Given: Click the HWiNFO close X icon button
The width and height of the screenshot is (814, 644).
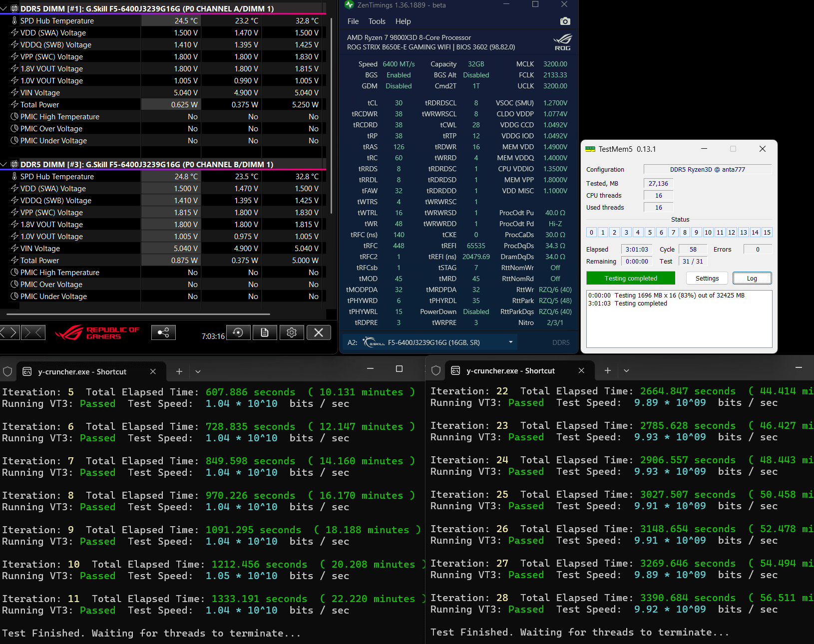Looking at the screenshot, I should coord(319,332).
